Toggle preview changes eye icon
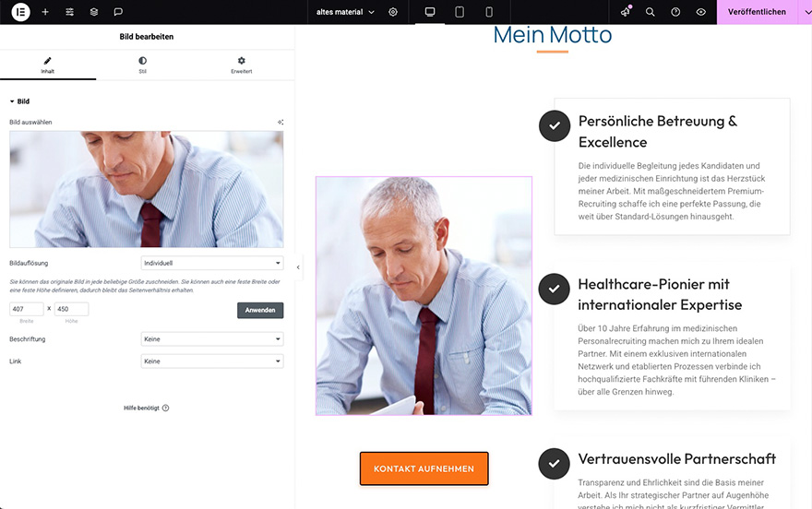This screenshot has height=509, width=812. (x=700, y=12)
